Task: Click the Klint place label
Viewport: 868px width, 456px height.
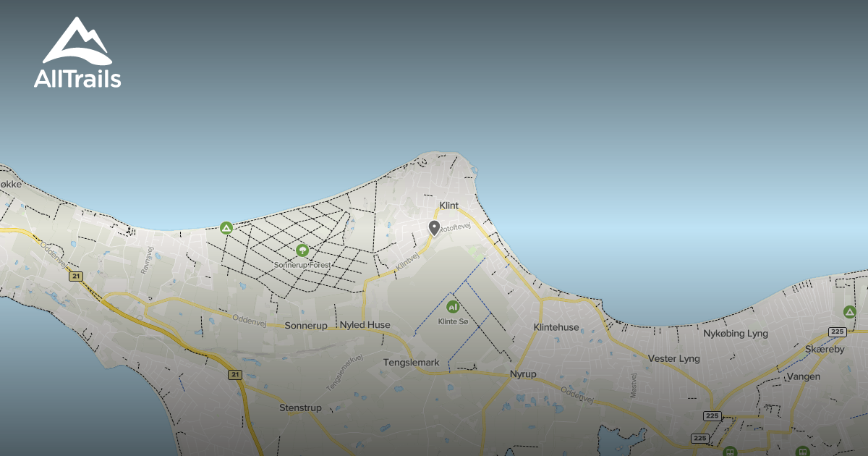Action: 449,206
